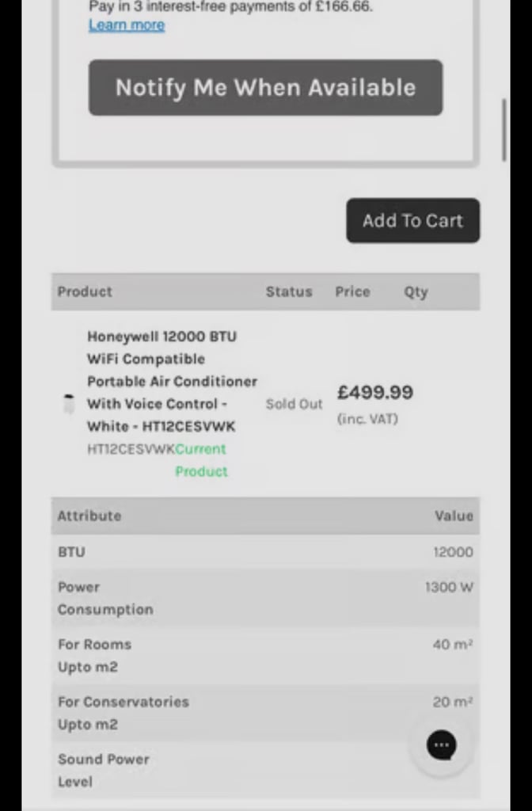This screenshot has height=811, width=532.
Task: Open the Learn more link
Action: [127, 25]
